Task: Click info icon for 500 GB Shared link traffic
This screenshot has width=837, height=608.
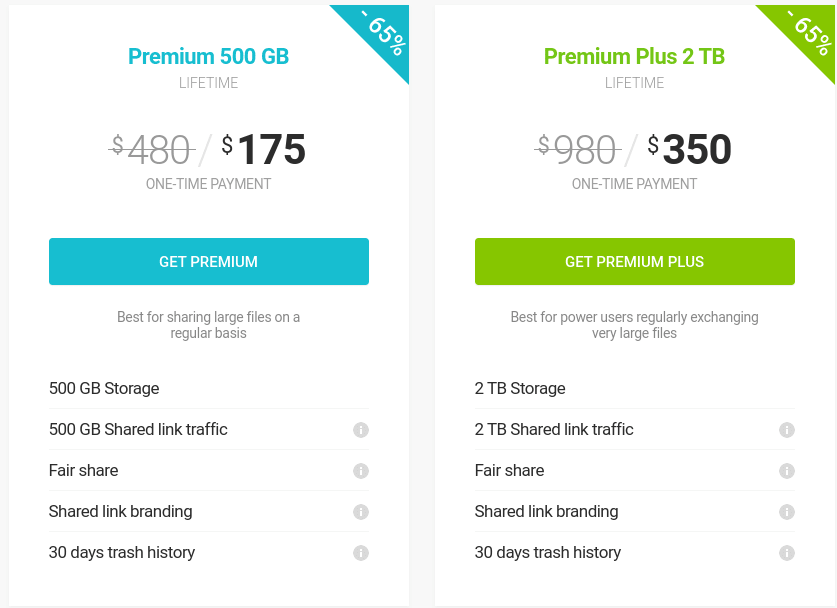Action: pos(361,430)
